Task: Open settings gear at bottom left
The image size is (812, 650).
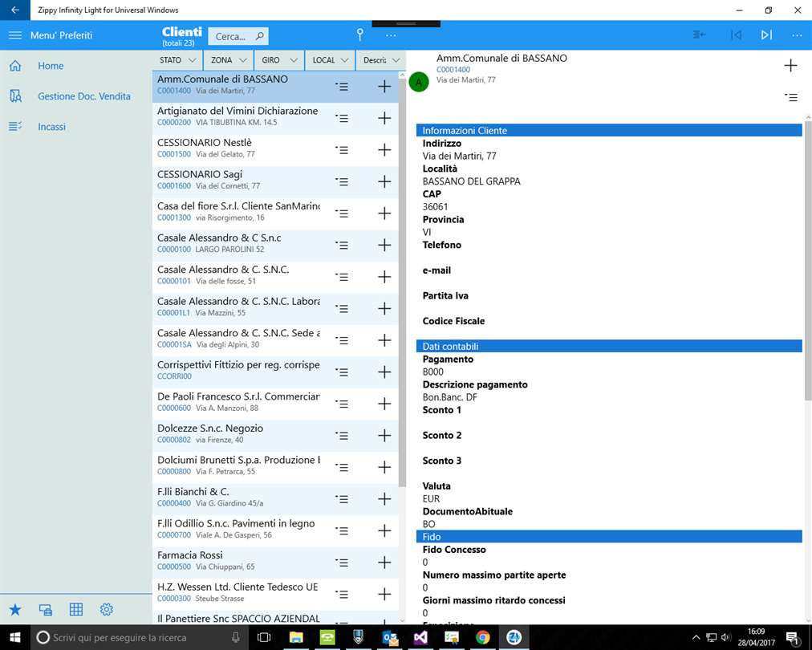Action: click(107, 610)
